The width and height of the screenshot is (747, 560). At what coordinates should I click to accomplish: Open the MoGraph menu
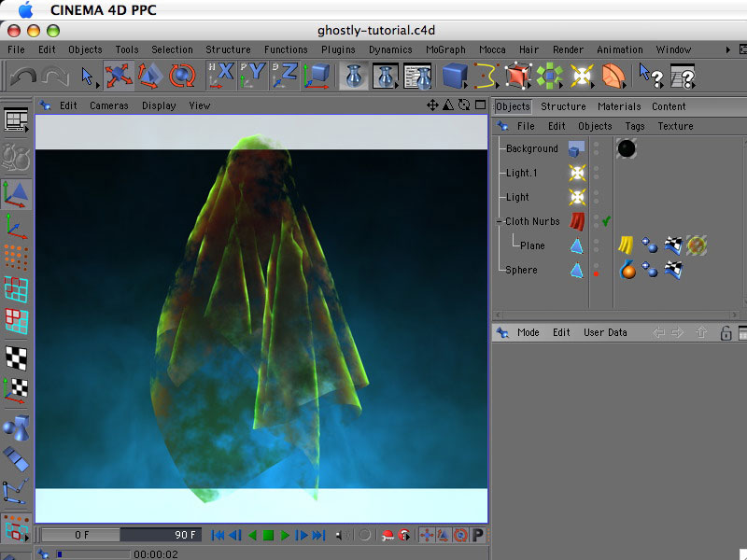pyautogui.click(x=445, y=49)
